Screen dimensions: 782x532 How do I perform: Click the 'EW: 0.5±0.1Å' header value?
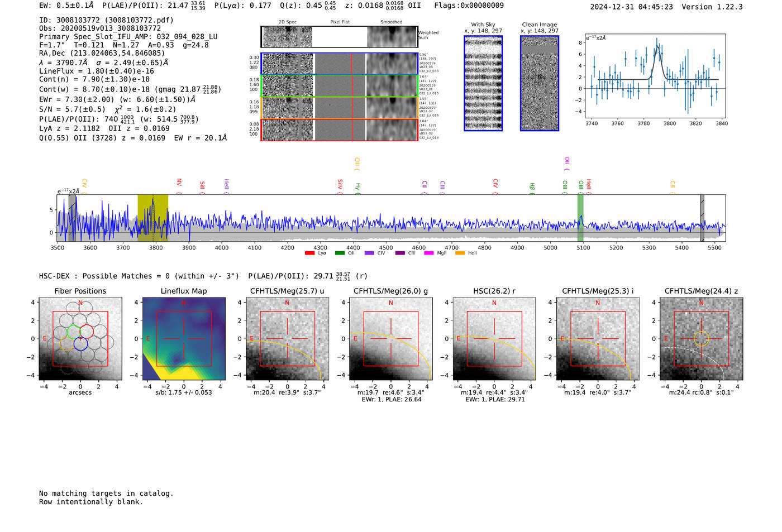[66, 6]
